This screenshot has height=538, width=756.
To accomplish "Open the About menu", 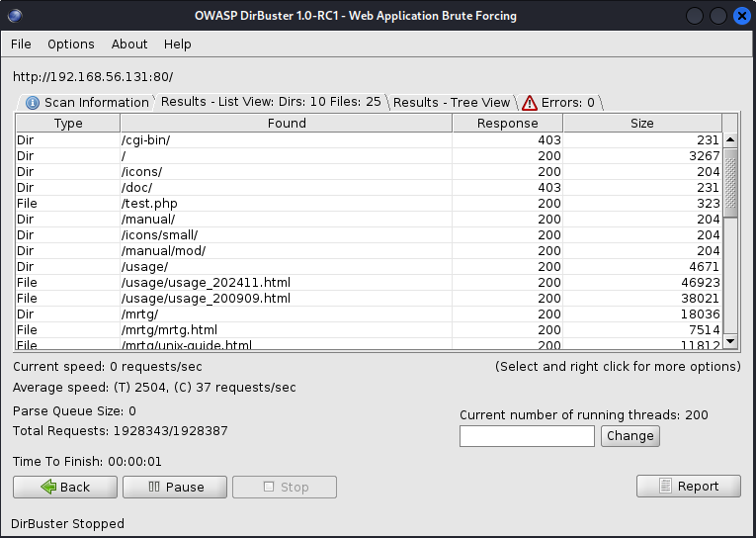I will tap(129, 44).
